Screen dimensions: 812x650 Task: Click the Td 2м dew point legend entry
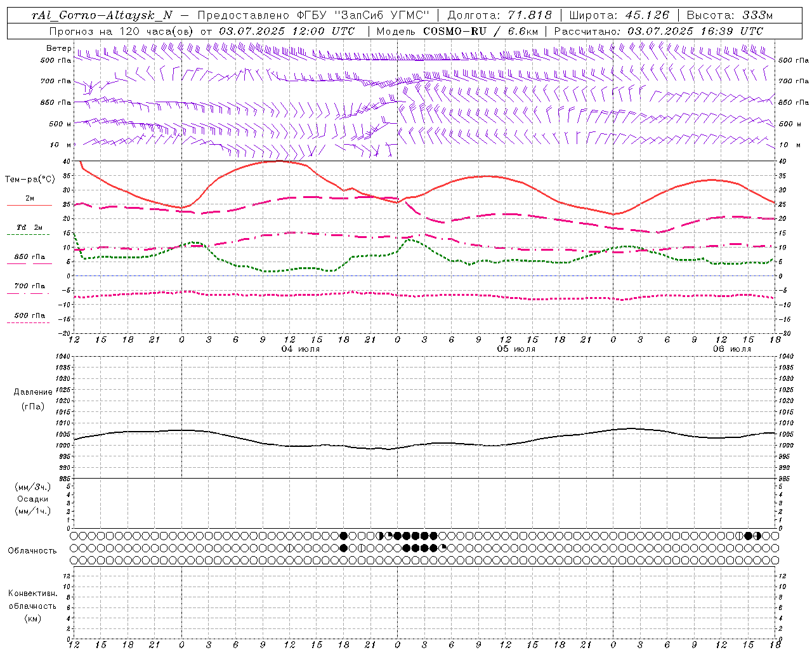(x=30, y=227)
